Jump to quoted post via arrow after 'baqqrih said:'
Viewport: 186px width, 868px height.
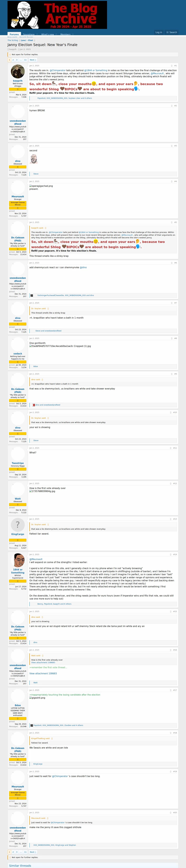click(x=46, y=228)
